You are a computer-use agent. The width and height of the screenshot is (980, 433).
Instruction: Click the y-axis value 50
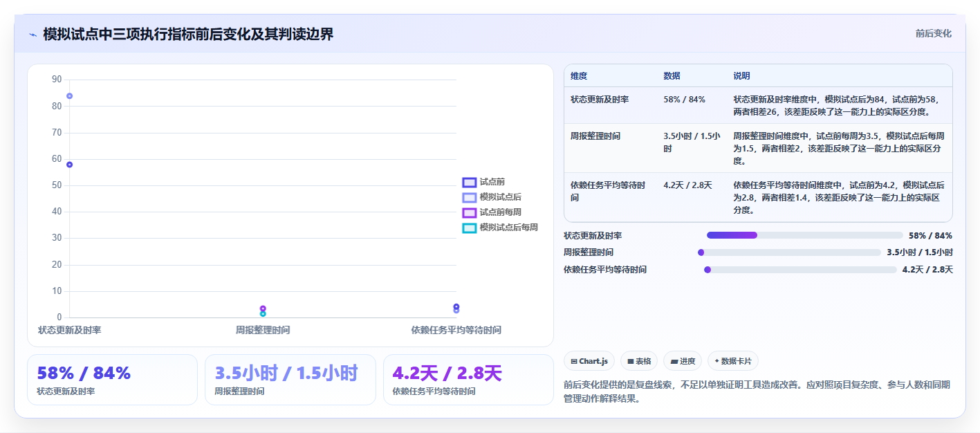click(x=57, y=185)
